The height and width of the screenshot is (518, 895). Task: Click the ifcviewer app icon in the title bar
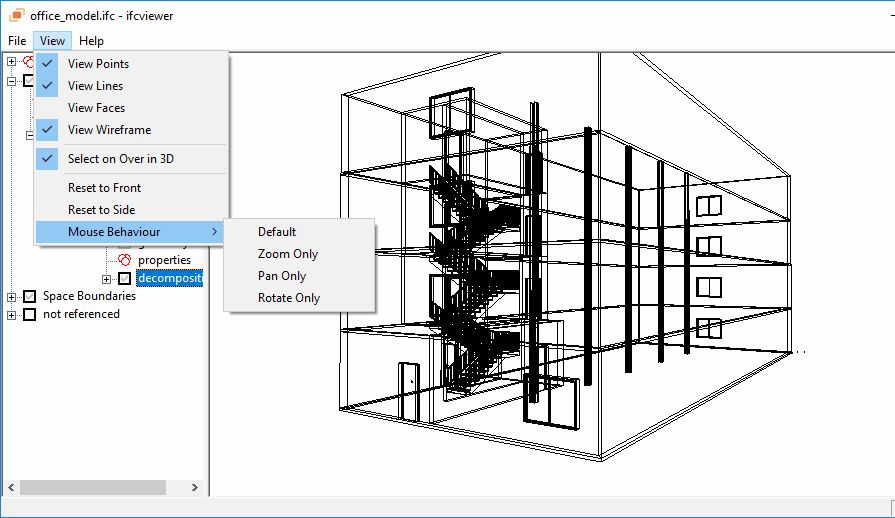coord(17,15)
